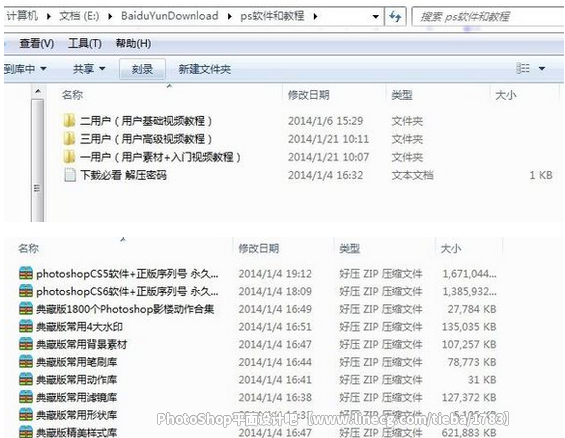Sort by 名称 in upper file list

pos(72,95)
